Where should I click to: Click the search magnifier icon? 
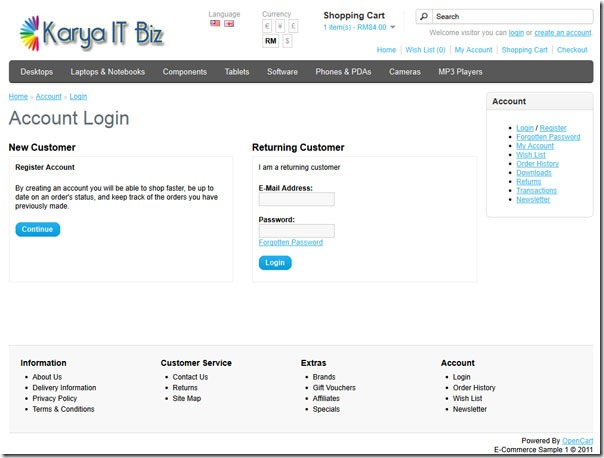coord(424,17)
